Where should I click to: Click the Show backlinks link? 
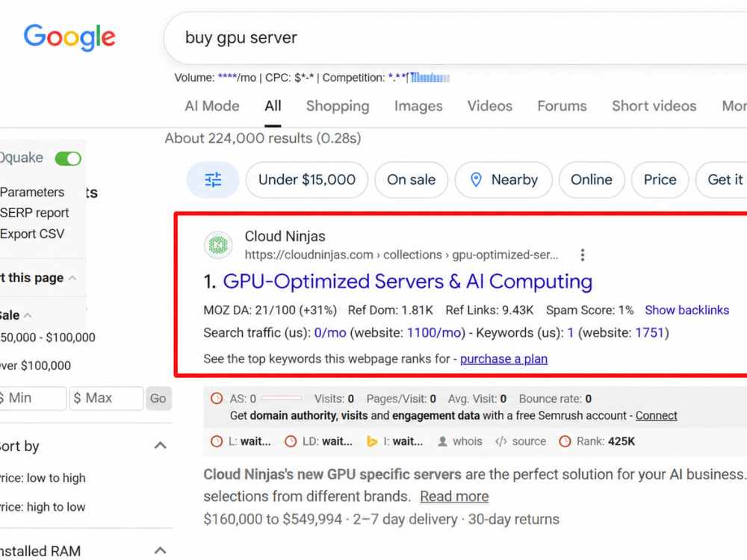687,310
